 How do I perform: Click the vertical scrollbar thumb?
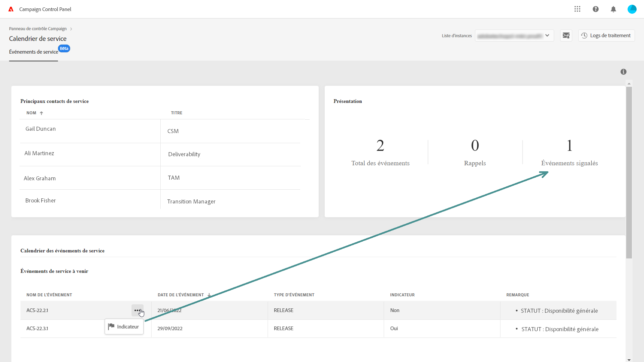click(x=629, y=173)
